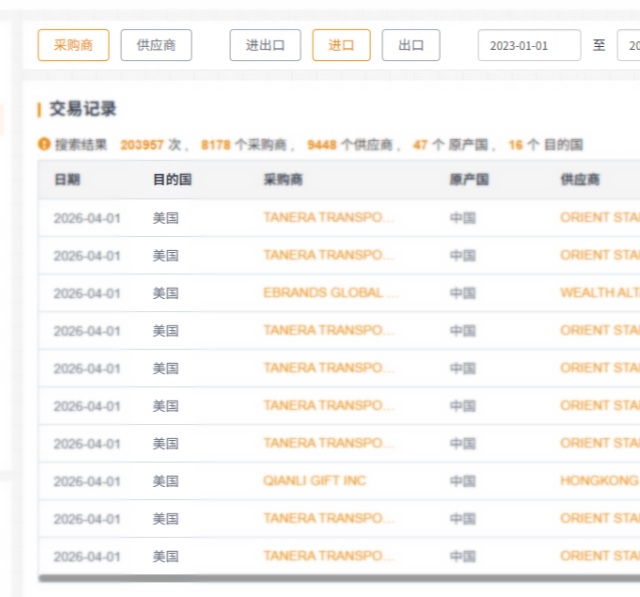Screen dimensions: 640x597
Task: Click the 日期 column header
Action: coord(67,179)
